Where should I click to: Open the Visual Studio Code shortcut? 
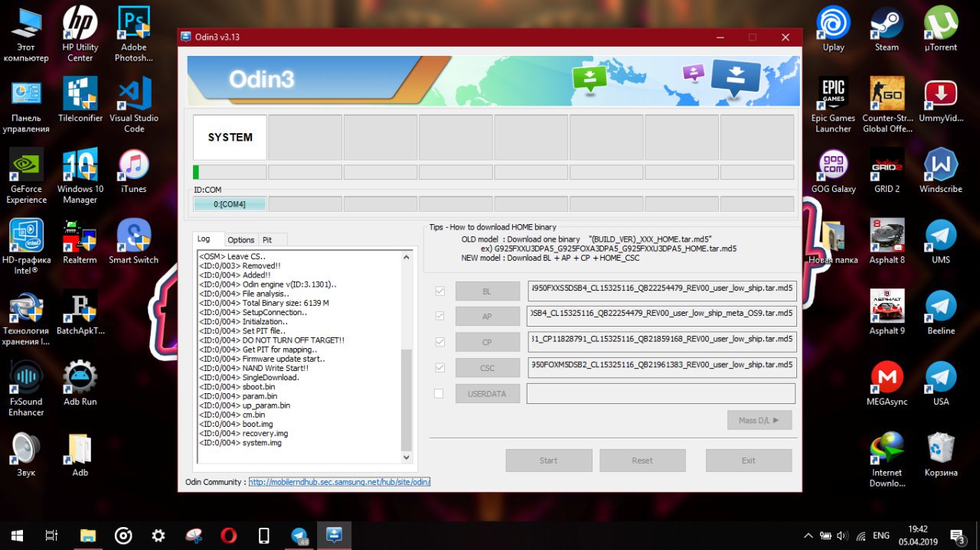(x=133, y=105)
